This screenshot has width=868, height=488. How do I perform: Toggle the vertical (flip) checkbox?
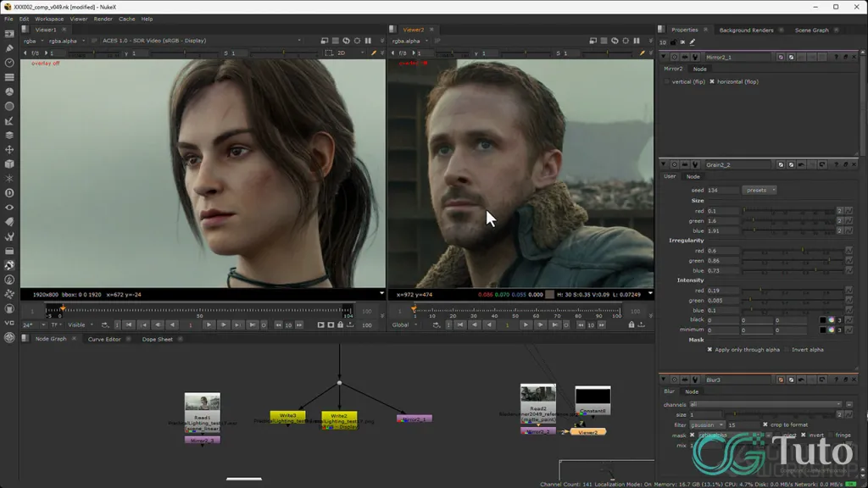(666, 81)
